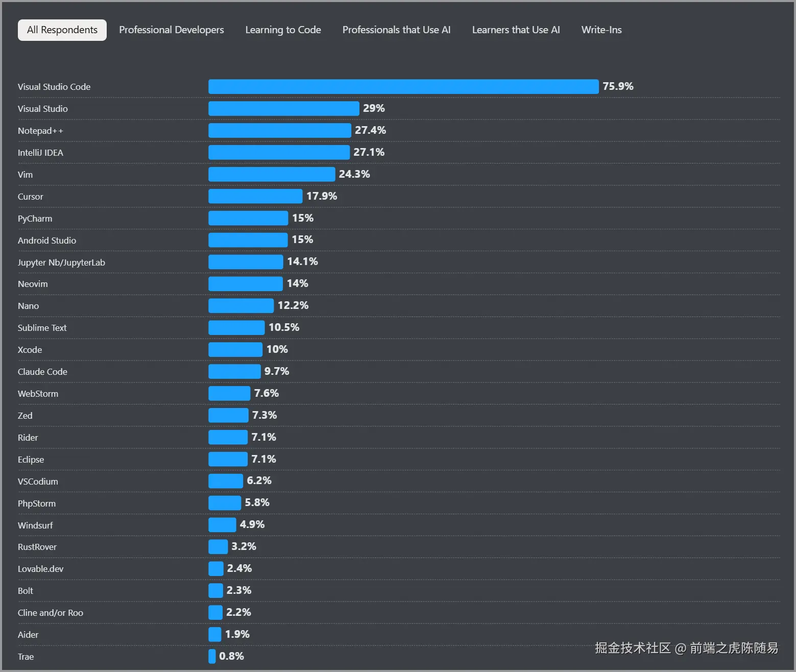Image resolution: width=796 pixels, height=672 pixels.
Task: Switch to Professional Developers tab
Action: tap(171, 30)
